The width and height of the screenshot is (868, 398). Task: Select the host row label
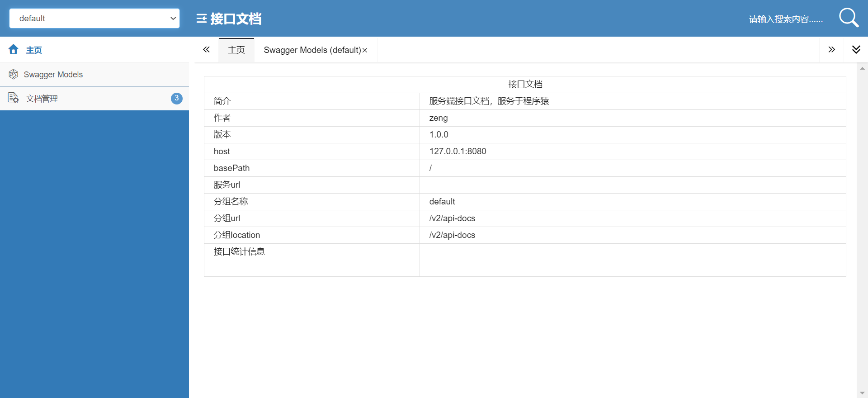222,151
